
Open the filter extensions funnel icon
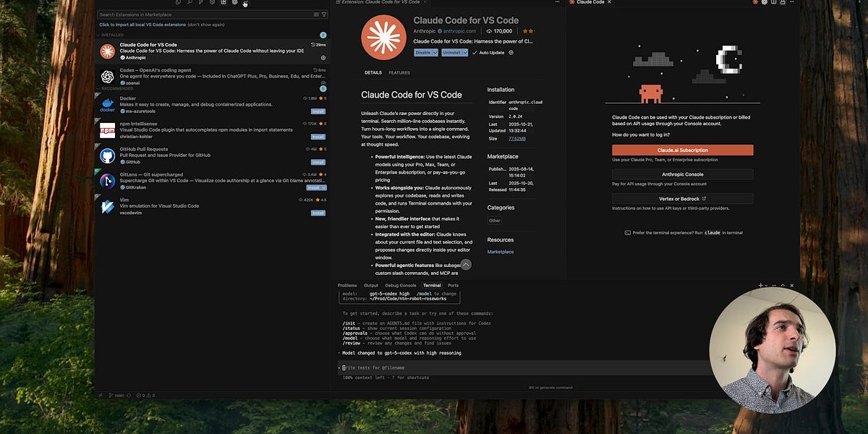tap(324, 14)
